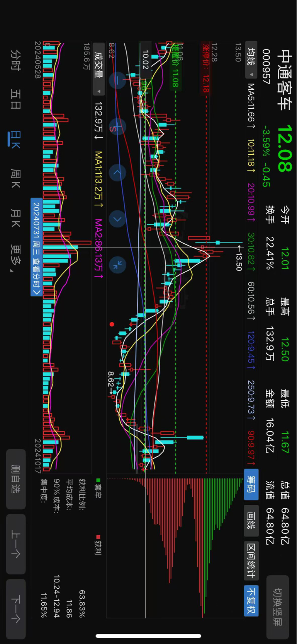This screenshot has width=297, height=644.
Task: Tap 删自选 to remove from watchlist
Action: (x=16, y=479)
